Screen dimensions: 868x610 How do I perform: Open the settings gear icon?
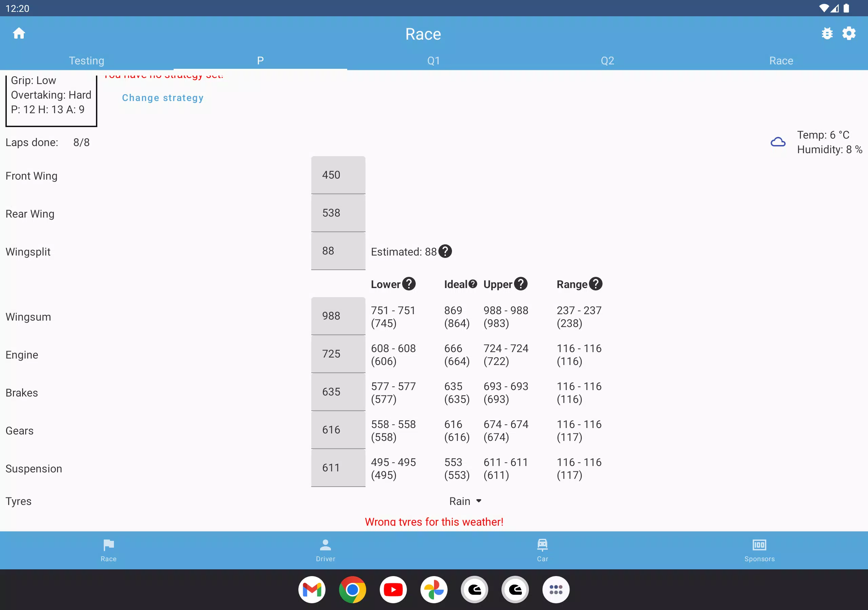849,34
